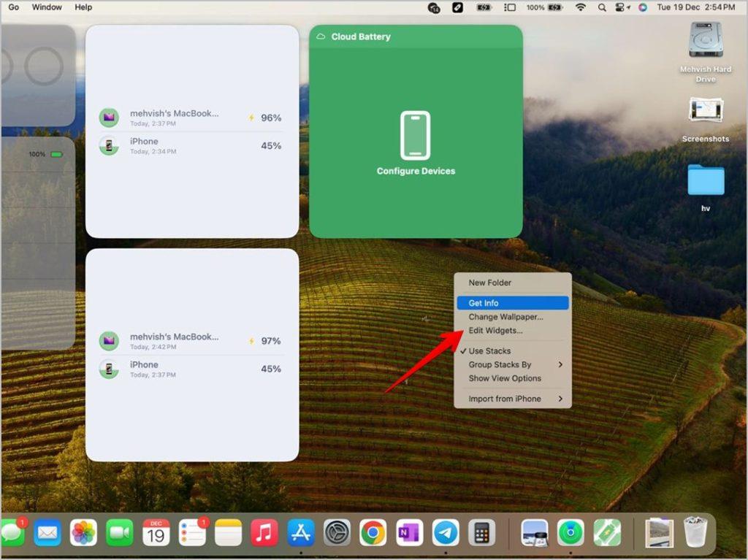The image size is (748, 560).
Task: Open date and time in menu bar
Action: (695, 7)
